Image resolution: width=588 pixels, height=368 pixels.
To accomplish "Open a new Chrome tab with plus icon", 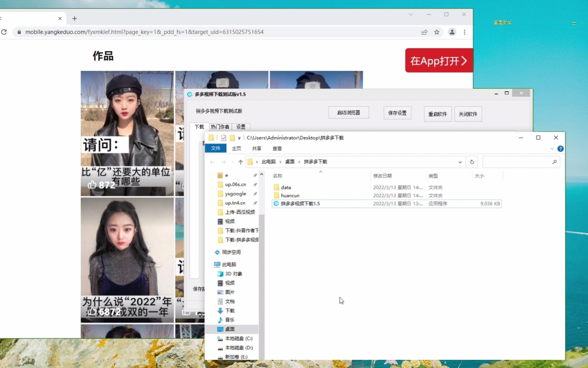I will point(75,18).
